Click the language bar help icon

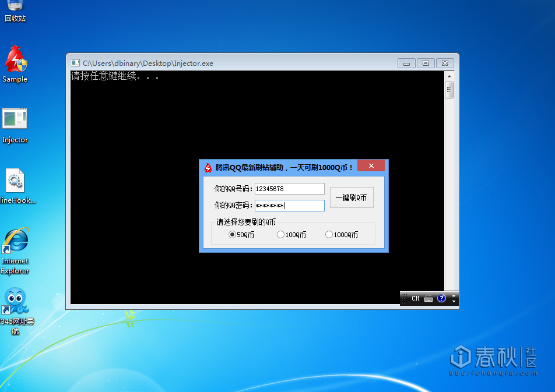(441, 299)
